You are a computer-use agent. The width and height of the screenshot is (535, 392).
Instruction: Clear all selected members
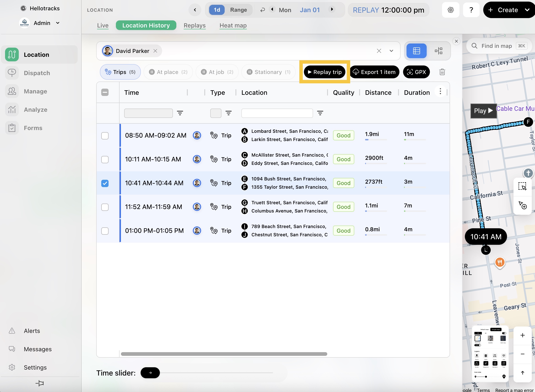[379, 51]
